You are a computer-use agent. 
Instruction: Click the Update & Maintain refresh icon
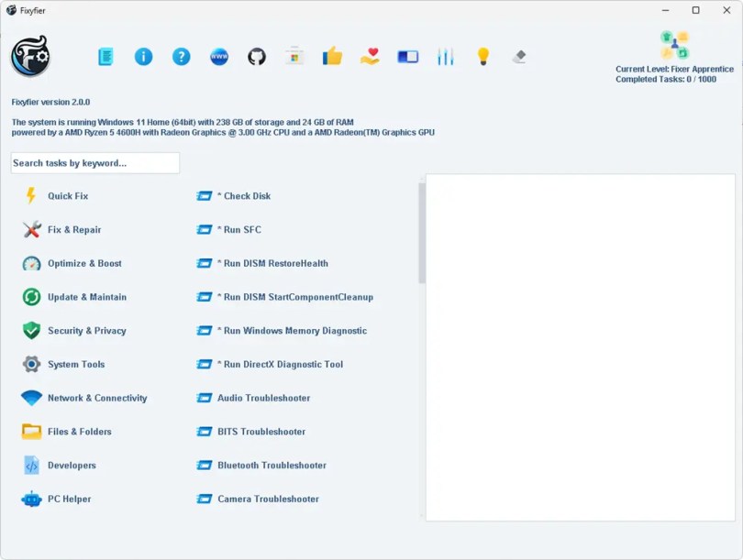point(32,297)
